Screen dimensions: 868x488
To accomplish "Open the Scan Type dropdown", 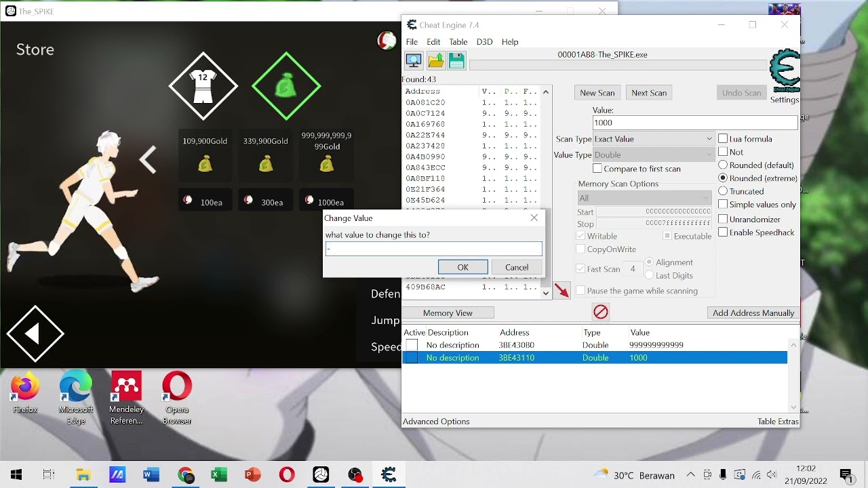I will coord(653,139).
